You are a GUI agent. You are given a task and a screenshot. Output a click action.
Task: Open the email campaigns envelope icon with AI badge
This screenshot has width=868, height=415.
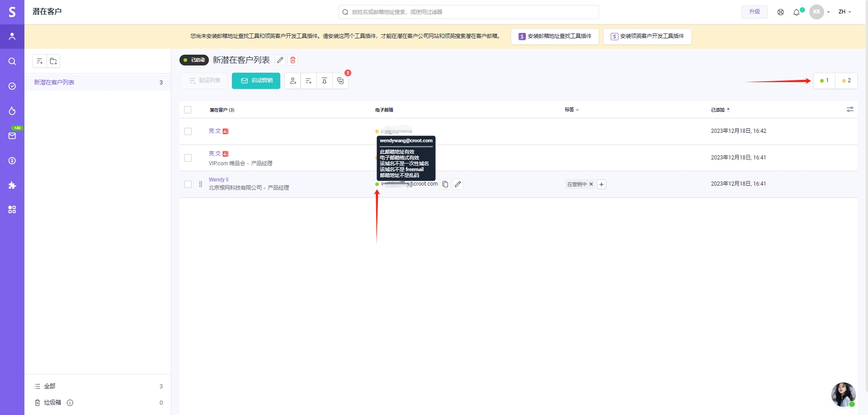pos(12,135)
